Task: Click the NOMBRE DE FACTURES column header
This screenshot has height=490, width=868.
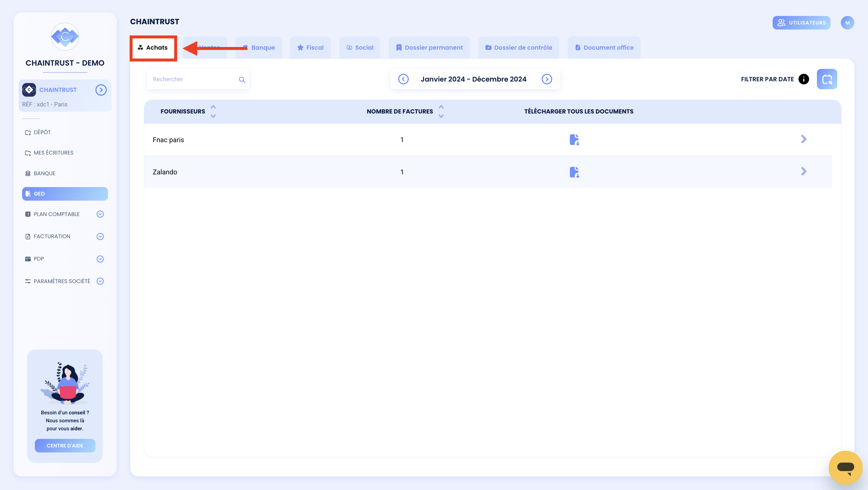Action: coord(400,111)
